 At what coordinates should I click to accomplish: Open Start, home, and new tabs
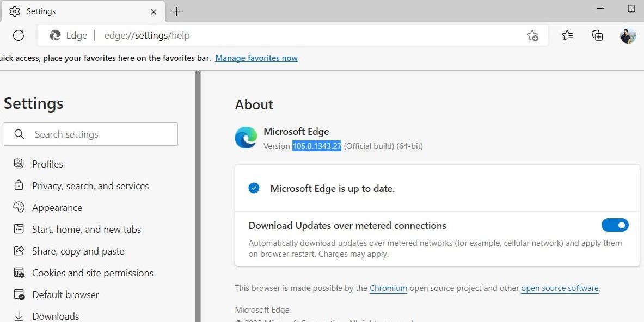point(87,230)
